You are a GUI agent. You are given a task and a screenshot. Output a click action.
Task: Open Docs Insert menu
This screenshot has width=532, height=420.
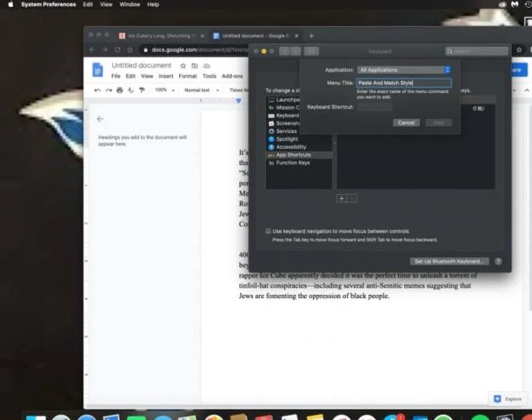(x=166, y=76)
